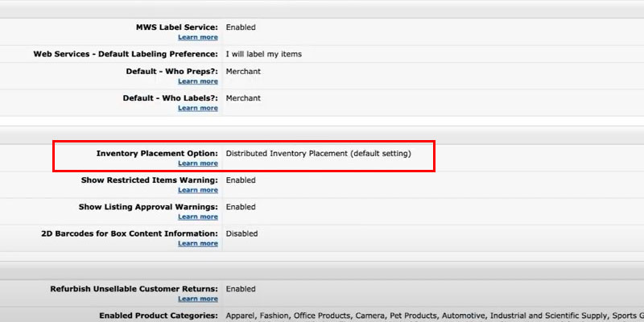
Task: Open Learn more under Default - Who Labels
Action: point(197,108)
